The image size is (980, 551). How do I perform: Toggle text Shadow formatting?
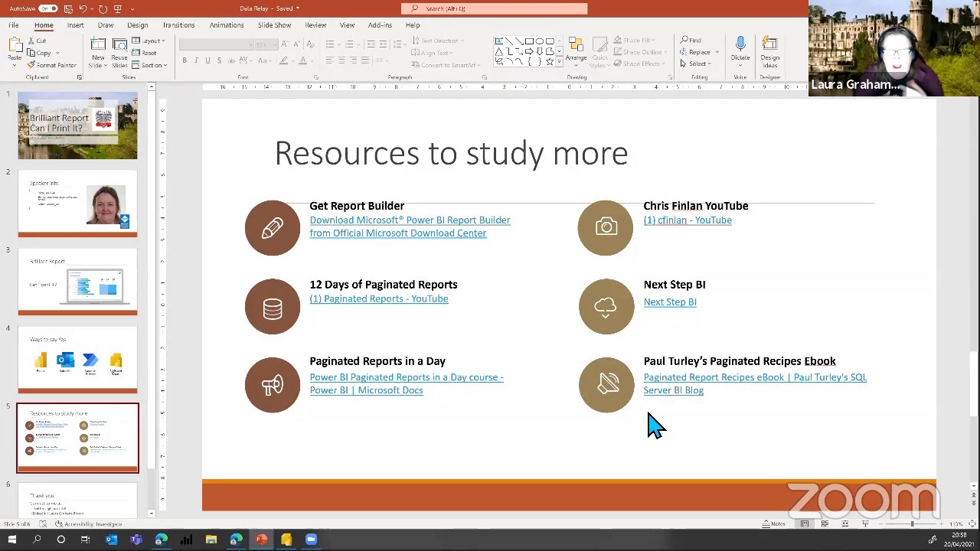[219, 60]
